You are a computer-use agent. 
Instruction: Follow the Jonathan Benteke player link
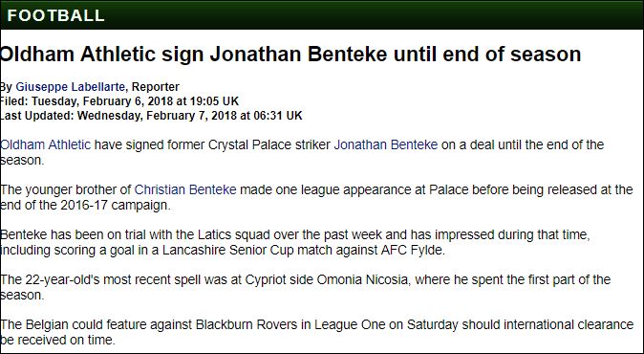coord(386,144)
